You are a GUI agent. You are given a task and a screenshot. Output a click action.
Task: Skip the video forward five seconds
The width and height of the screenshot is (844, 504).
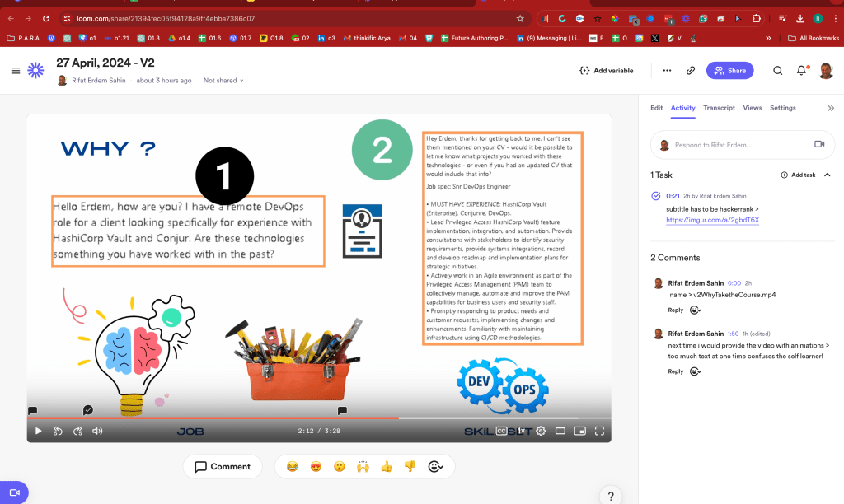pyautogui.click(x=77, y=431)
